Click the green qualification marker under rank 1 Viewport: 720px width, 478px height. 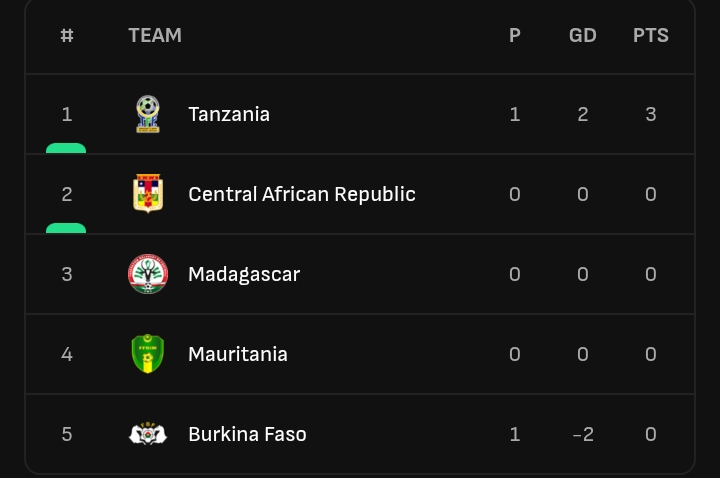point(66,148)
